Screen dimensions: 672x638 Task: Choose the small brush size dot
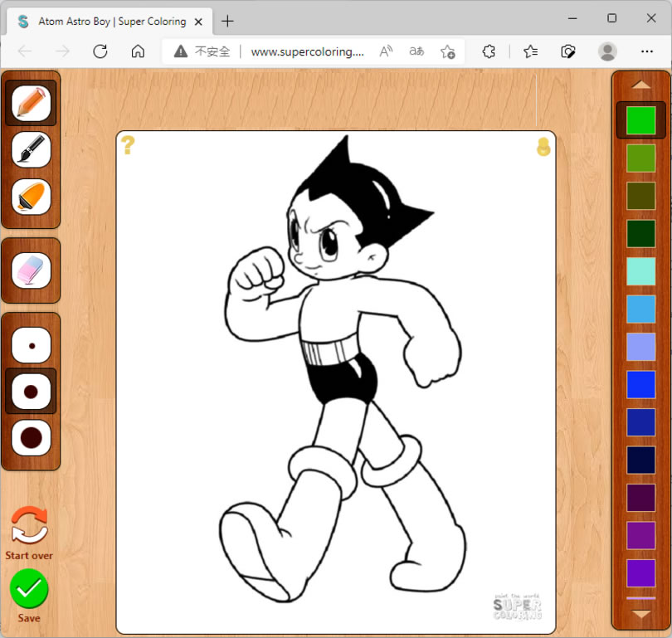pos(31,345)
